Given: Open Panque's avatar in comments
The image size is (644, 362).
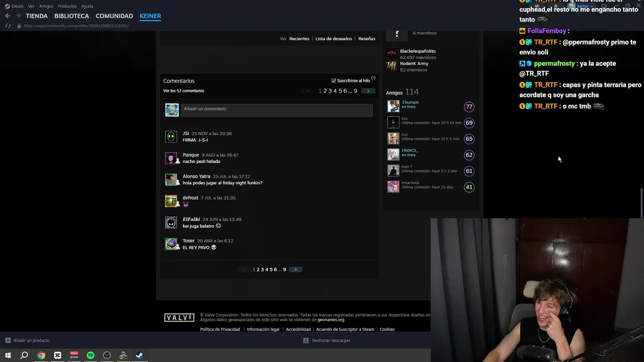Looking at the screenshot, I should 171,158.
